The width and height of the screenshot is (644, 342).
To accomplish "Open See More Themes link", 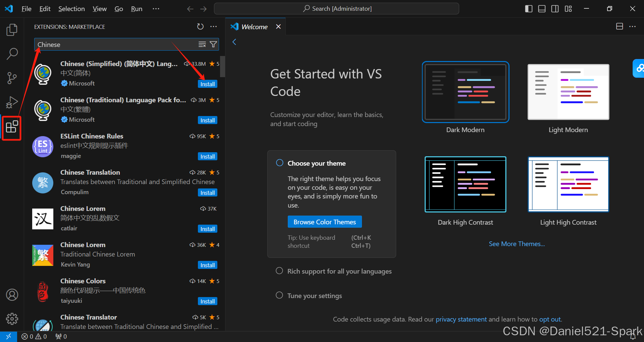I will (x=517, y=244).
